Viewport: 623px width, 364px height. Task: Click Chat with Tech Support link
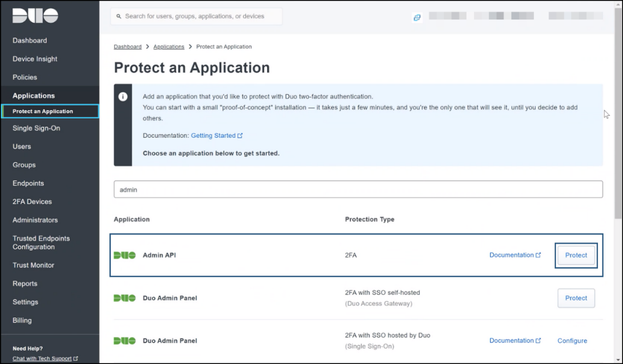coord(42,359)
